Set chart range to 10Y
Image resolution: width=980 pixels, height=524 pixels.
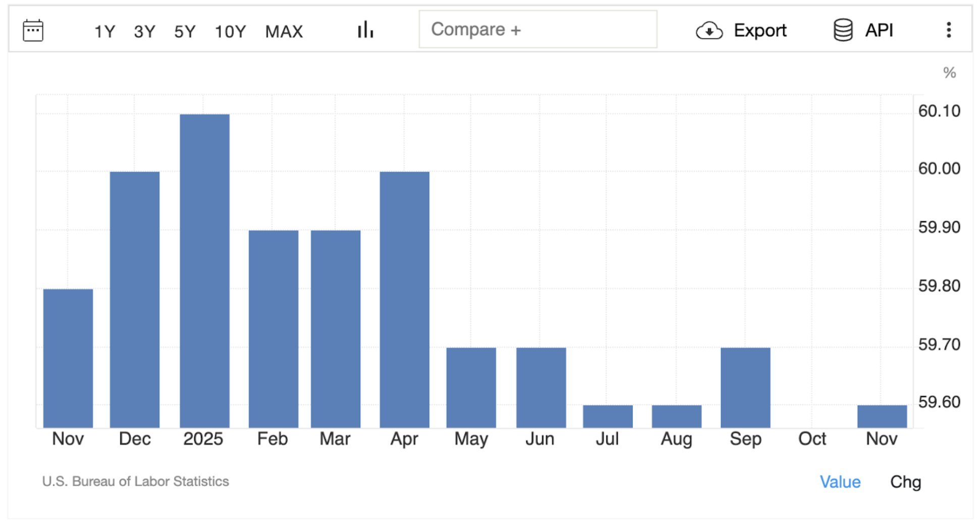[x=230, y=31]
